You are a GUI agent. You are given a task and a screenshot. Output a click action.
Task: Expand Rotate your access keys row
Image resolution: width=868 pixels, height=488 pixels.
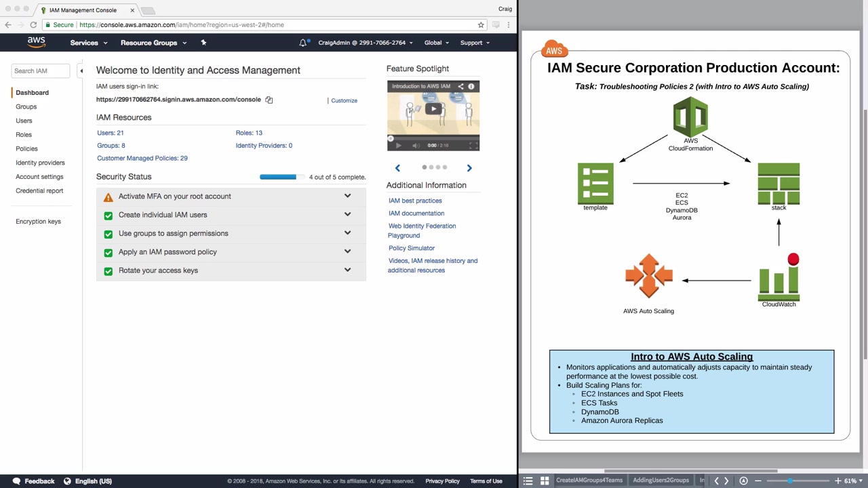click(x=347, y=270)
